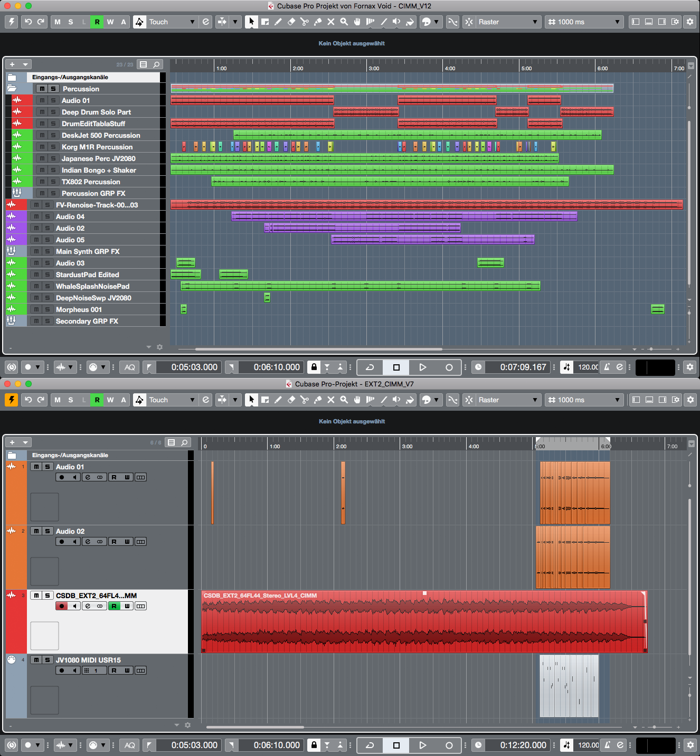Adjust horizontal zoom slider in bottom window
This screenshot has height=756, width=700.
tap(654, 727)
